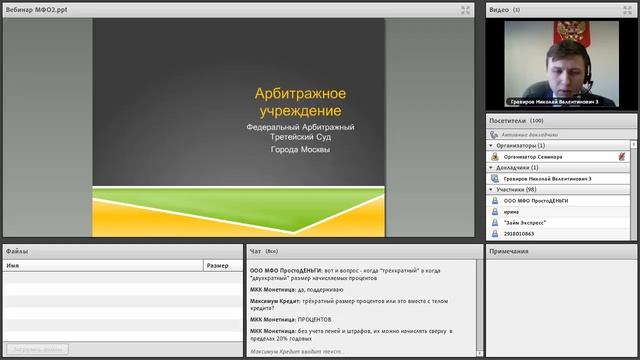640x360 pixels.
Task: Click the Файлы pod title
Action: click(x=17, y=251)
